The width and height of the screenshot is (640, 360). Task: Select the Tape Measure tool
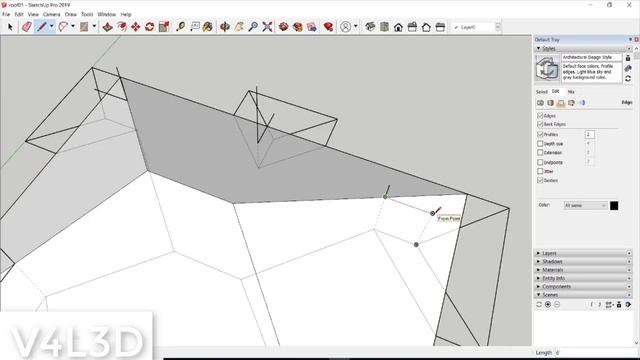click(180, 27)
